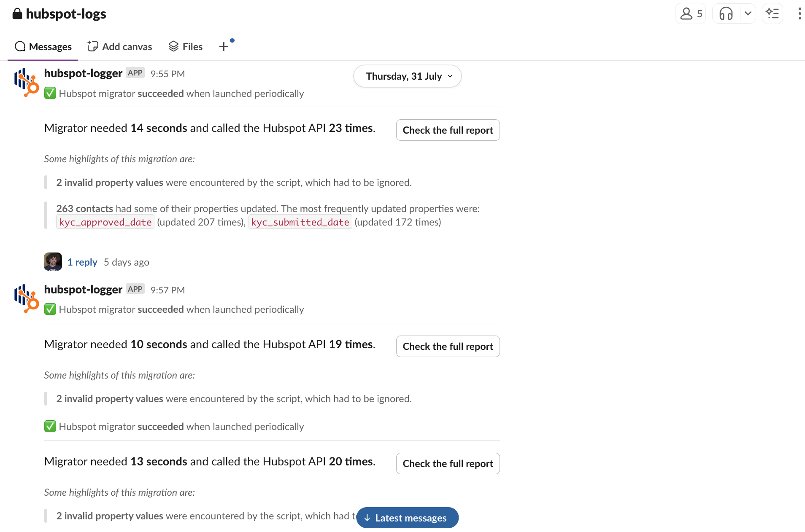
Task: Jump to Latest messages
Action: pyautogui.click(x=407, y=518)
